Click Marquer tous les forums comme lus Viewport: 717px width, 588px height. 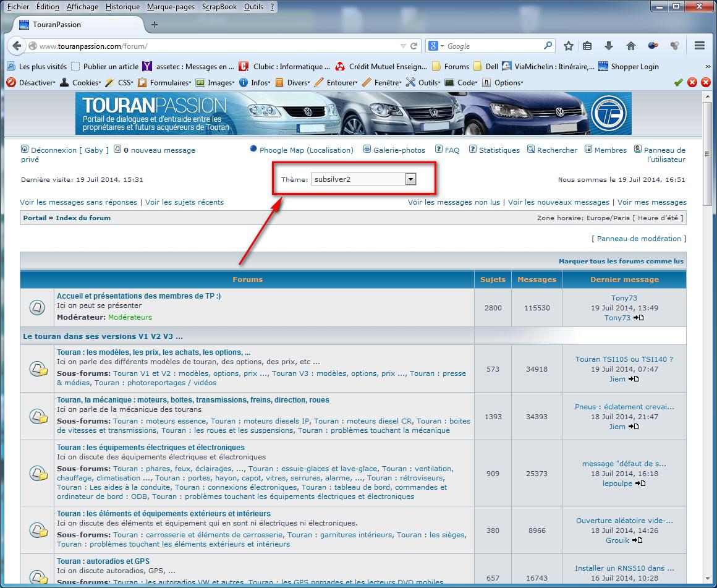621,262
